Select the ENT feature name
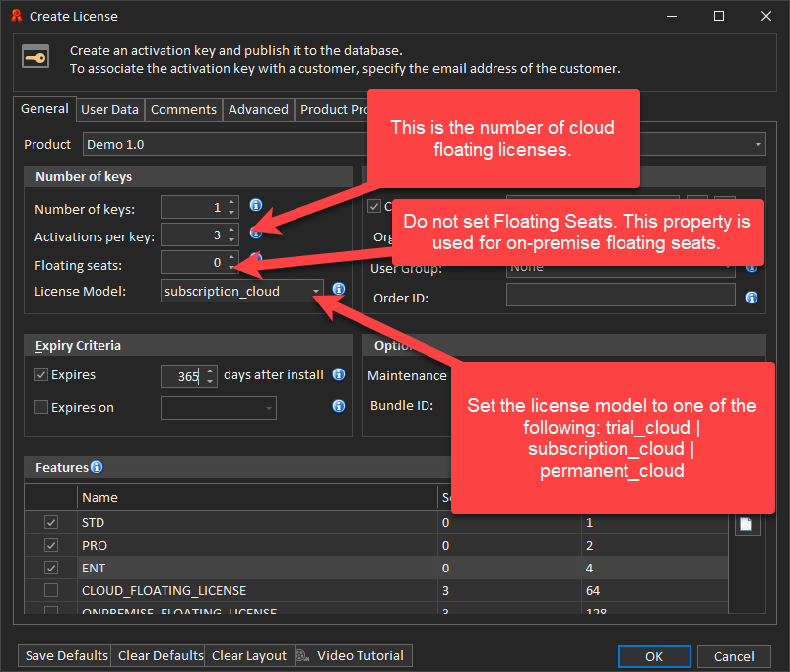Image resolution: width=790 pixels, height=672 pixels. 94,569
